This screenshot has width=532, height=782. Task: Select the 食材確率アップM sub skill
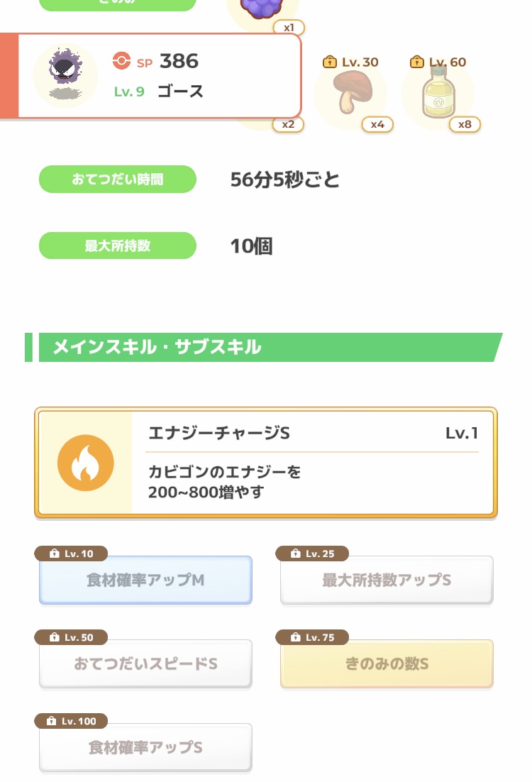(x=145, y=580)
